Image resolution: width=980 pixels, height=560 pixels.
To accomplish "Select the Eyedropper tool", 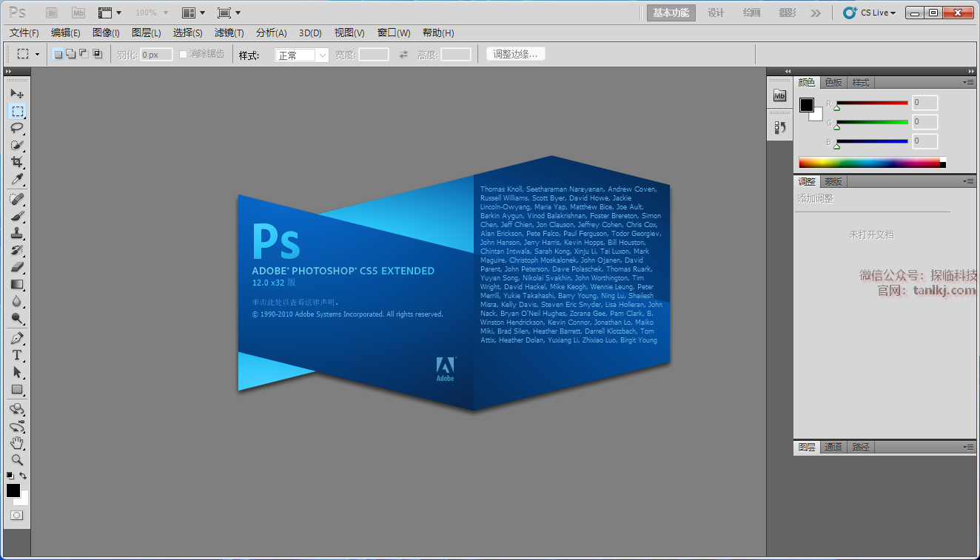I will point(17,180).
